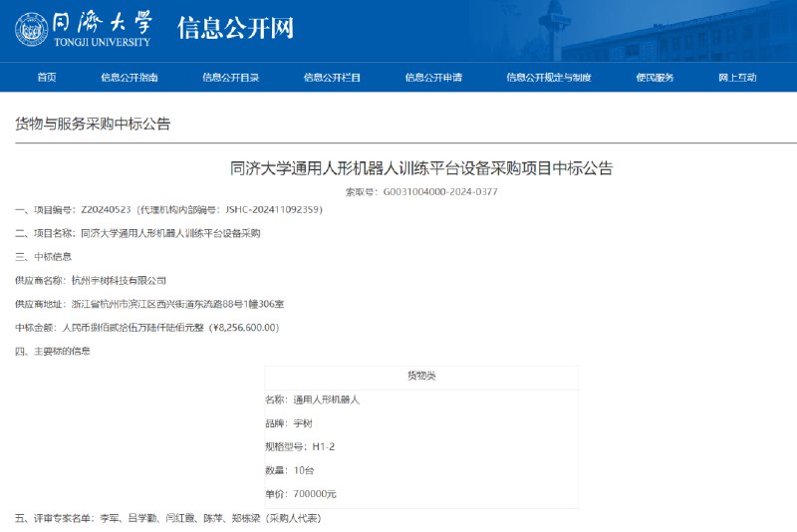This screenshot has width=797, height=532.
Task: Select the 货物类 table header
Action: pos(421,376)
